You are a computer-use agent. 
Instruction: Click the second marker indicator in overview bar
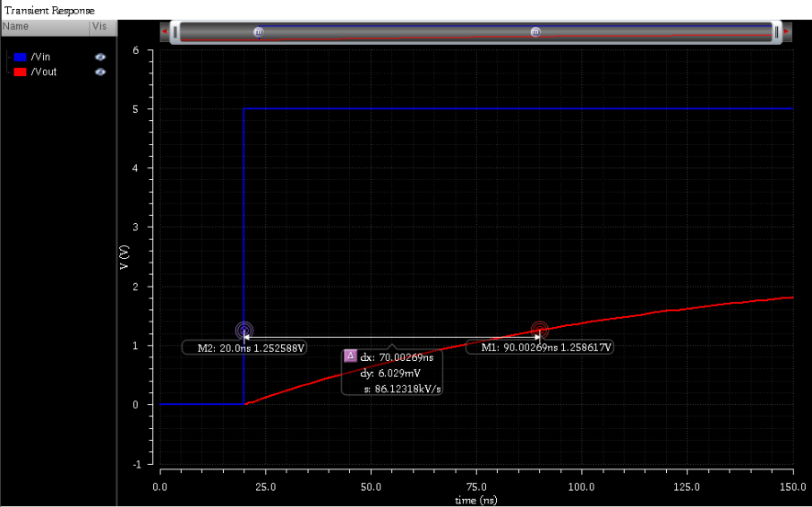(535, 32)
